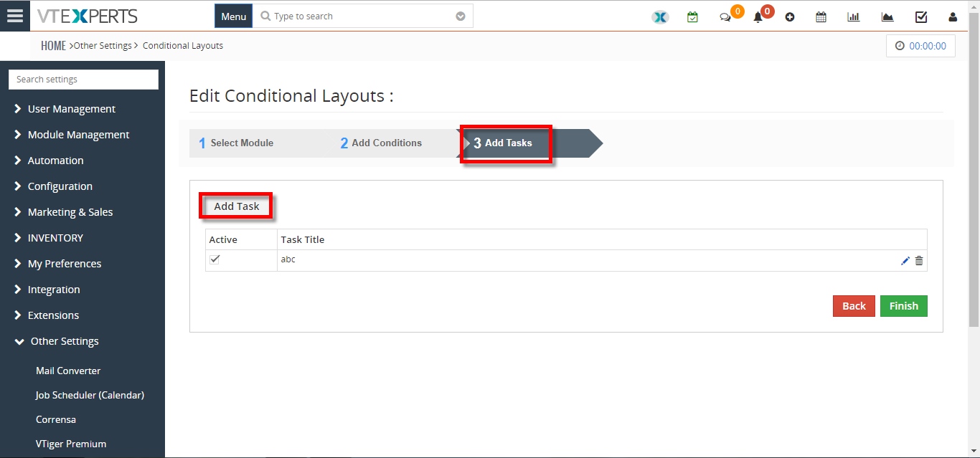Open Other Settings breadcrumb link

point(103,46)
